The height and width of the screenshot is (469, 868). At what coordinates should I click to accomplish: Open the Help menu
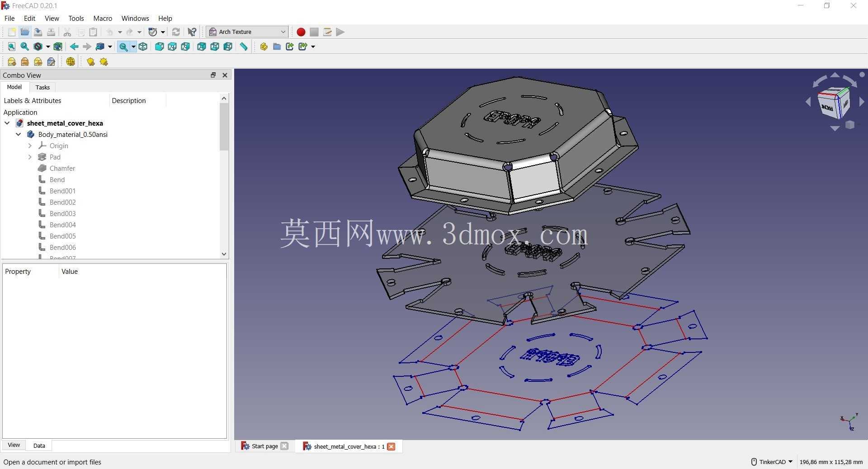165,18
